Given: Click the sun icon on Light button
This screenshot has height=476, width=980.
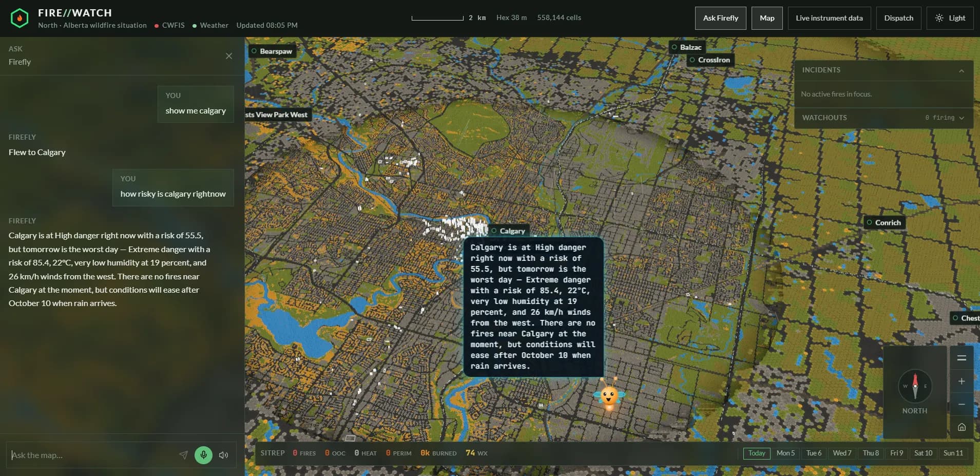Looking at the screenshot, I should [x=939, y=18].
